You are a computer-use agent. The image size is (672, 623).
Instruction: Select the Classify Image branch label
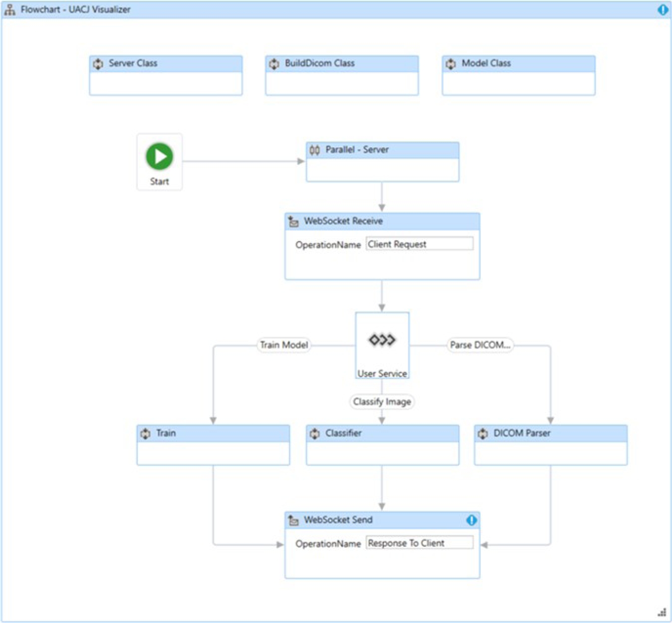[382, 401]
